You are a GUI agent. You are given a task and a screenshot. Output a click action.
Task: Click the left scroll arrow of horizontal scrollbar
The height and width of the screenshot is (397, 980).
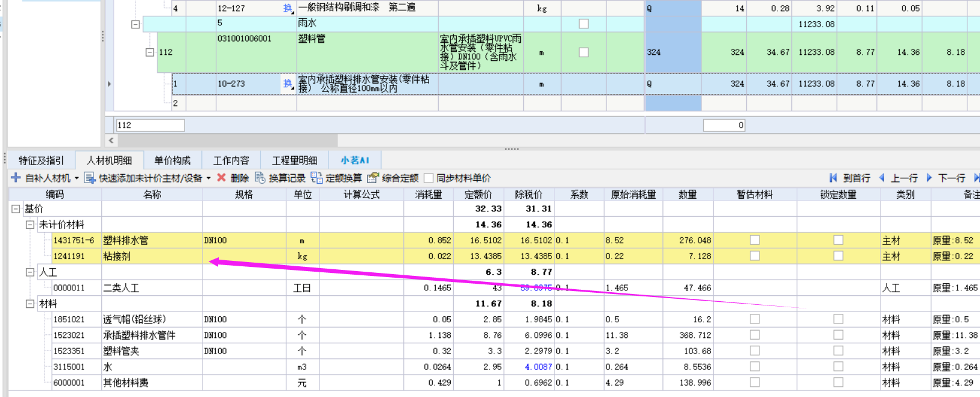click(111, 140)
